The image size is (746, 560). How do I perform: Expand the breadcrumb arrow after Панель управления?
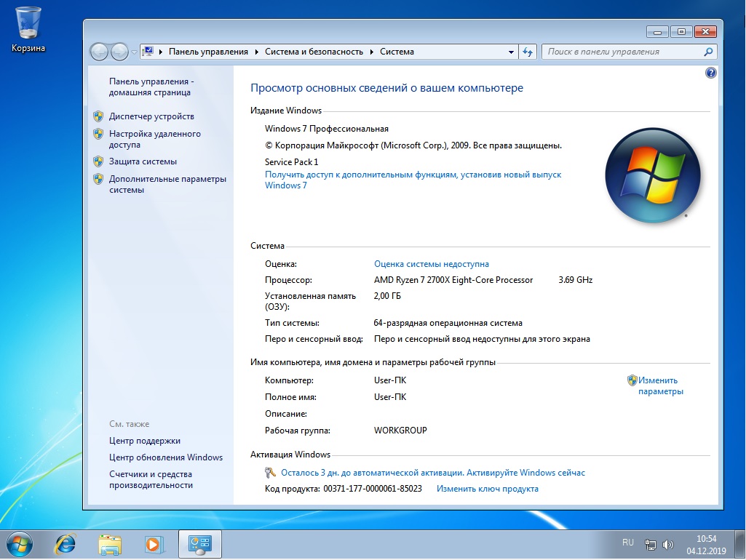pyautogui.click(x=256, y=52)
